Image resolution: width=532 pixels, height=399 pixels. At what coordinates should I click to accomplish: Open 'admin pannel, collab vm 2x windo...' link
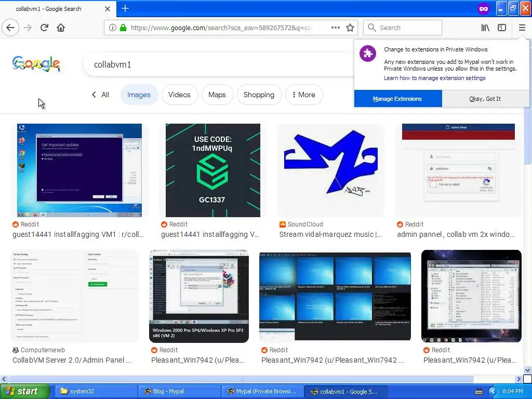(456, 234)
